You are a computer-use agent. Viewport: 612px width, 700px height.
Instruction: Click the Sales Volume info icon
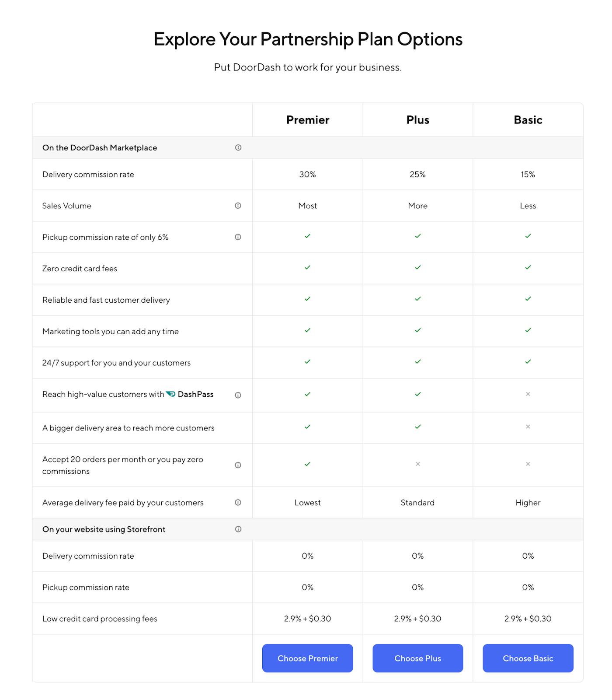[x=238, y=206]
